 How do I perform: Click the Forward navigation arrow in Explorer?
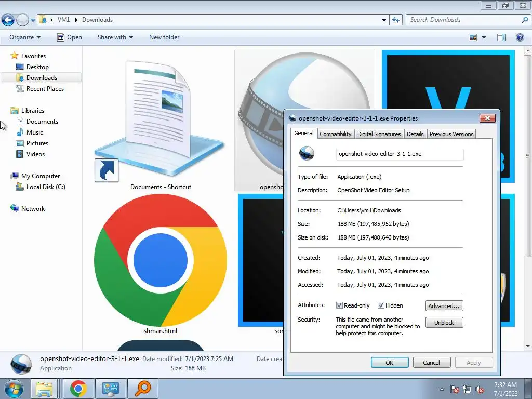point(23,20)
